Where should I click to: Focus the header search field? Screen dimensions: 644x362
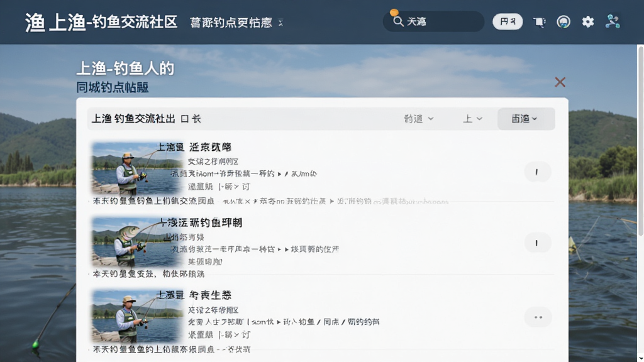tap(433, 21)
